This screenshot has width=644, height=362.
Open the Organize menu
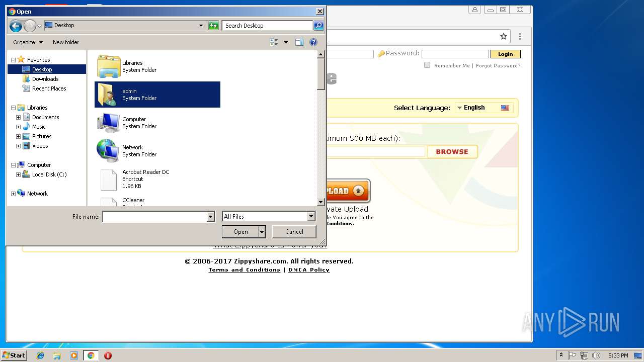(x=28, y=42)
